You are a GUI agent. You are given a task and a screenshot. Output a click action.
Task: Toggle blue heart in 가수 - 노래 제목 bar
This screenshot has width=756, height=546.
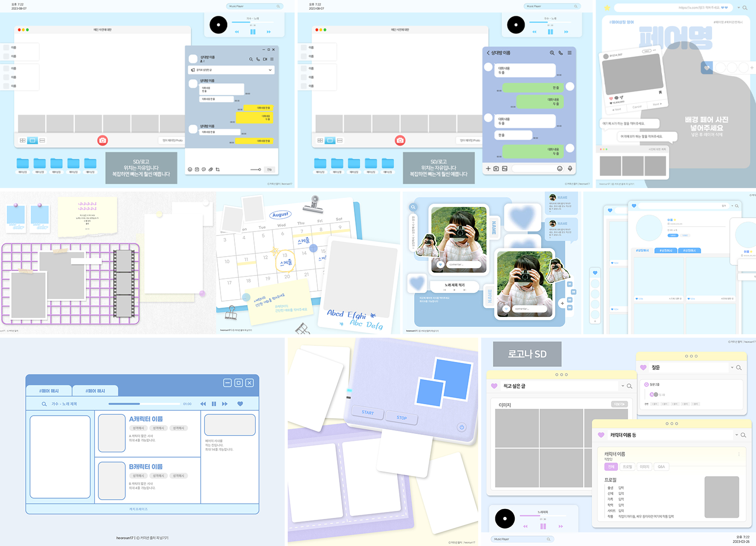point(240,404)
